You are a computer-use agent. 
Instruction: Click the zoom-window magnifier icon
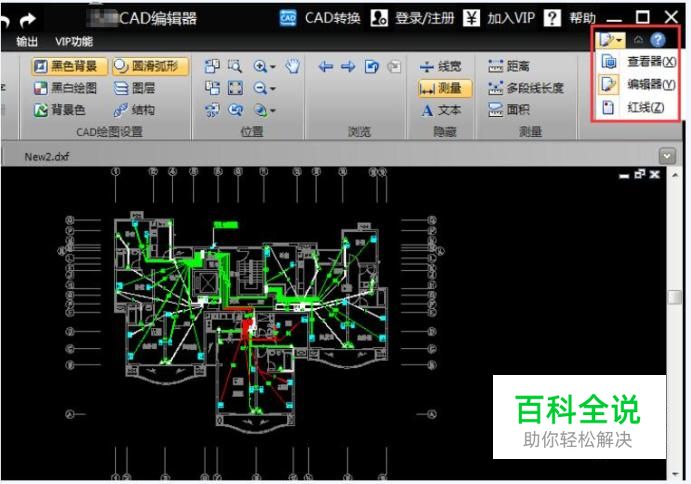(235, 66)
